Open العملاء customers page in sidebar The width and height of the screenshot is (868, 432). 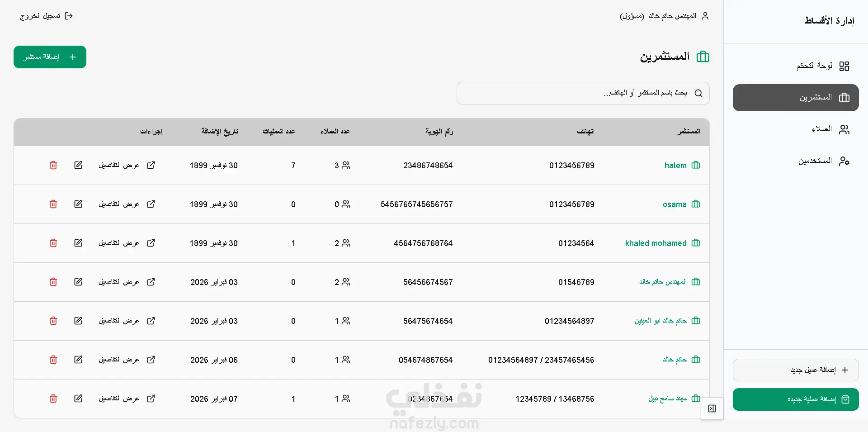point(796,129)
